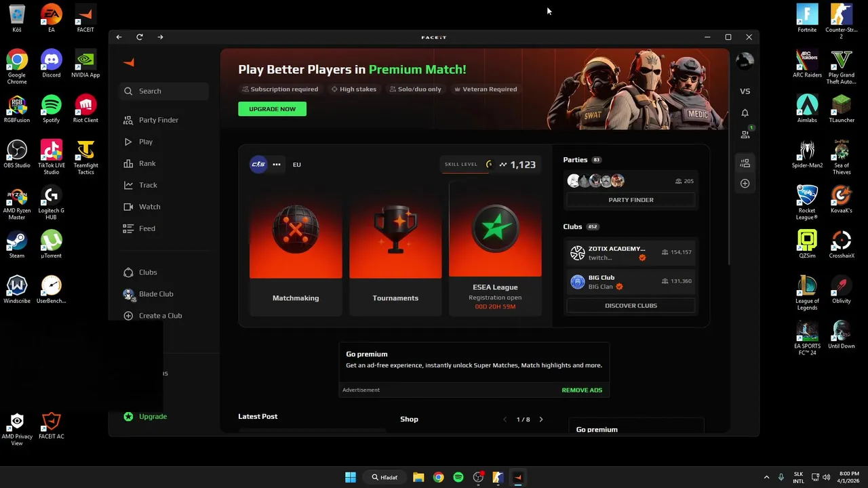Click the Counter-Strike taskbar icon
This screenshot has height=488, width=868.
pyautogui.click(x=498, y=477)
